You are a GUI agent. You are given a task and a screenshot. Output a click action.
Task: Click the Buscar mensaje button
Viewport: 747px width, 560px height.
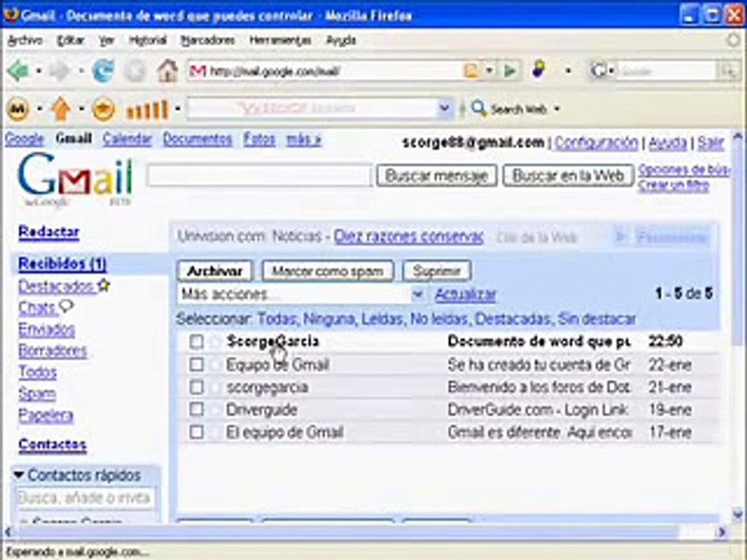point(437,175)
